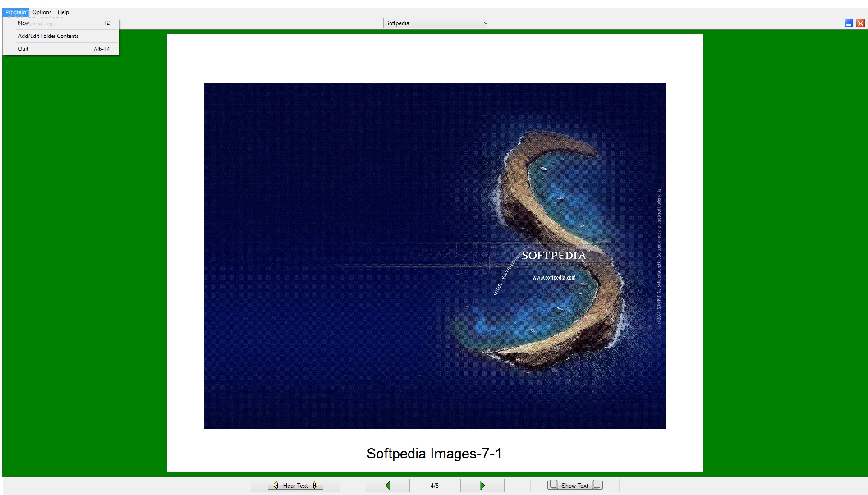Click the blue minimize window icon

tap(849, 23)
